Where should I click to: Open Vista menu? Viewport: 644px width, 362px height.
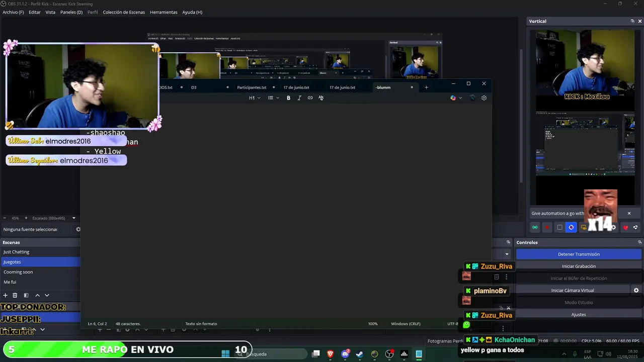50,12
